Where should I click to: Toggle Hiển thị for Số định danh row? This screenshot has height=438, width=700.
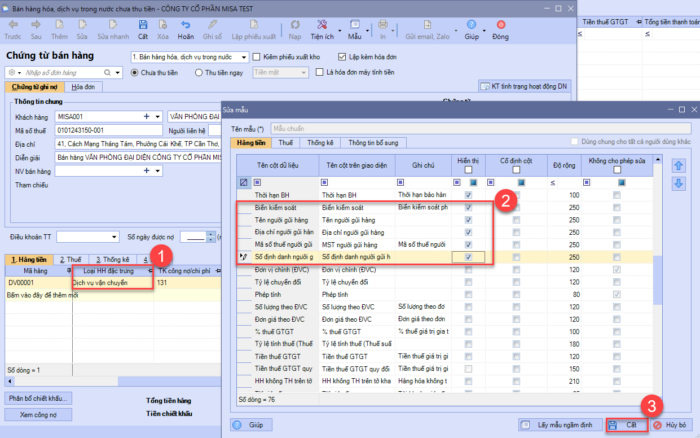[469, 257]
